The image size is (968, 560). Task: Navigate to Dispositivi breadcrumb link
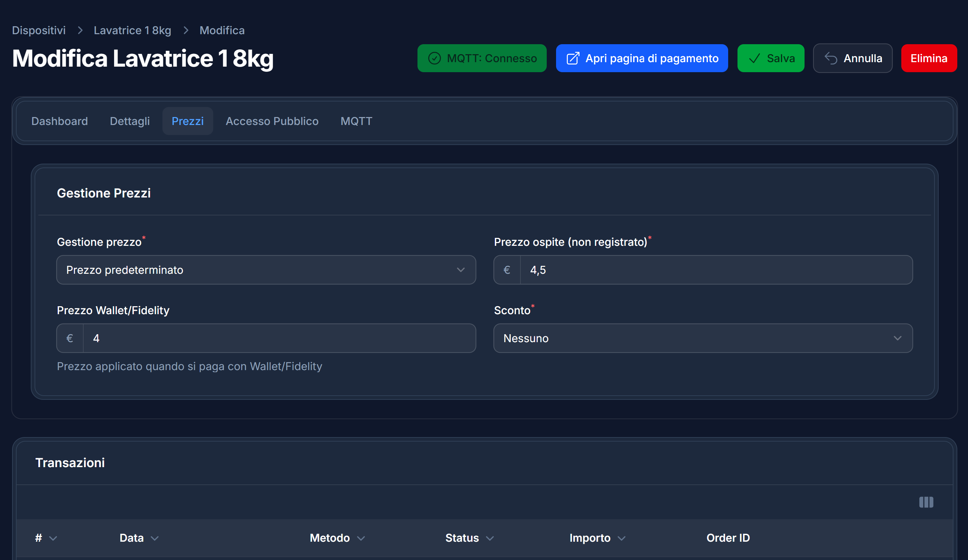(39, 30)
